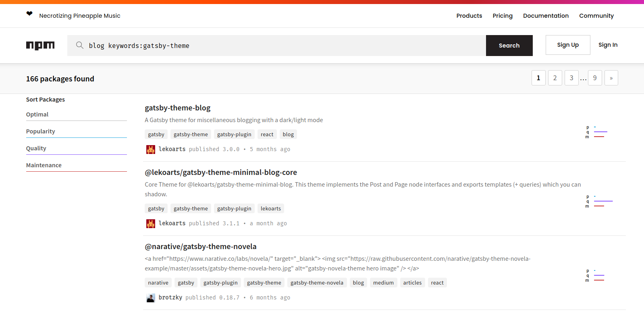Click brotzky author name
Screen dimensions: 644x316
click(170, 297)
